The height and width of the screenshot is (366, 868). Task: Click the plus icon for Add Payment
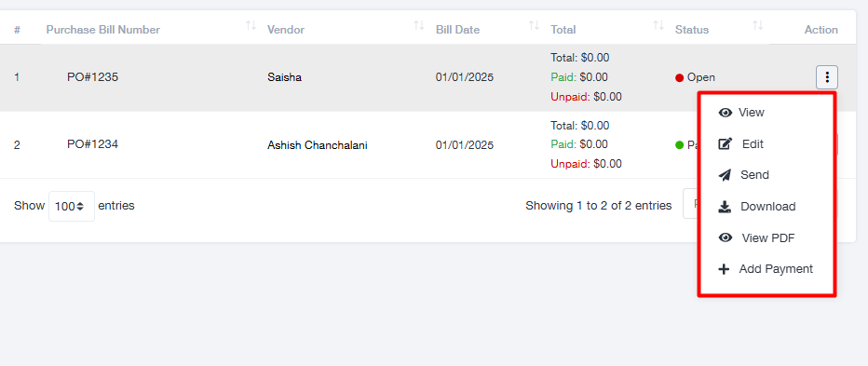[724, 270]
